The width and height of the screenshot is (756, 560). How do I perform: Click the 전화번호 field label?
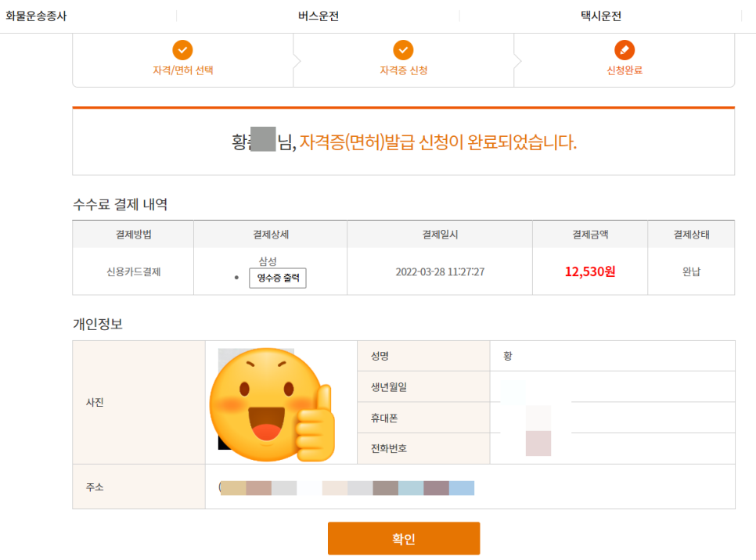389,449
